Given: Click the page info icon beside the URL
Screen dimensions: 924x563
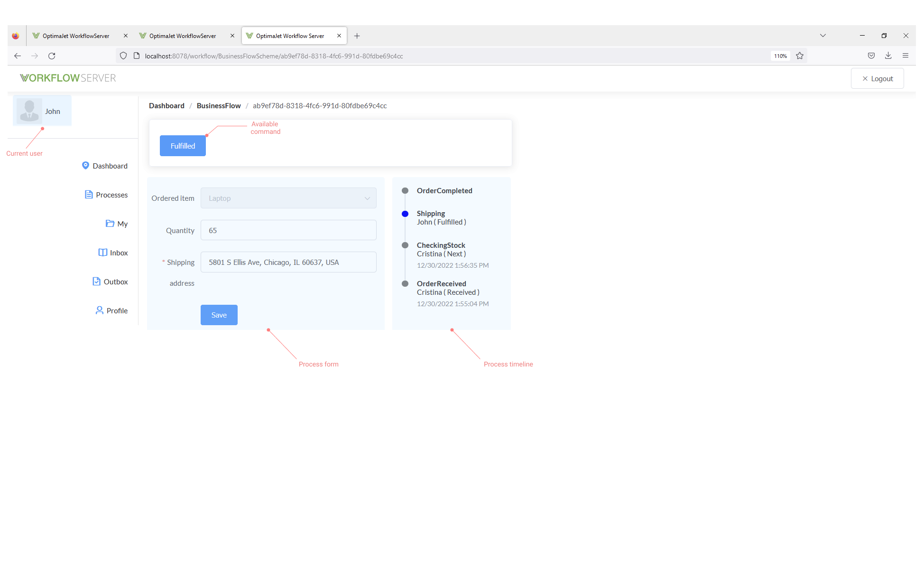Looking at the screenshot, I should [137, 56].
